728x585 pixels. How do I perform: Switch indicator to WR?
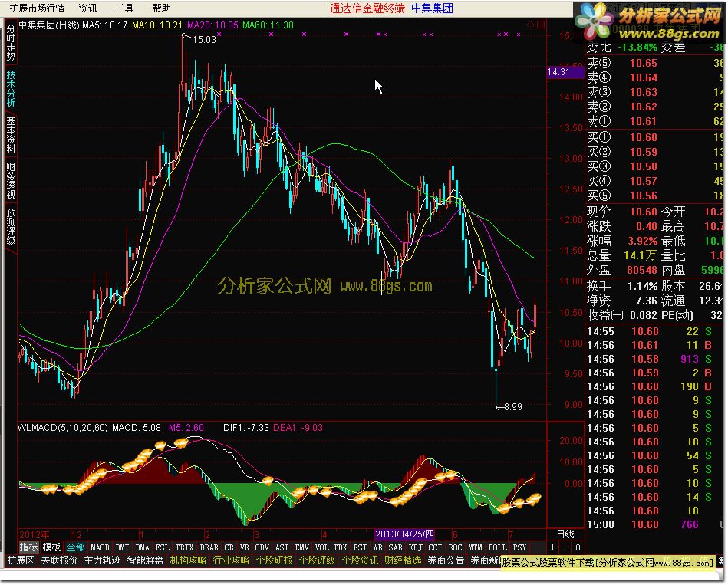[378, 547]
